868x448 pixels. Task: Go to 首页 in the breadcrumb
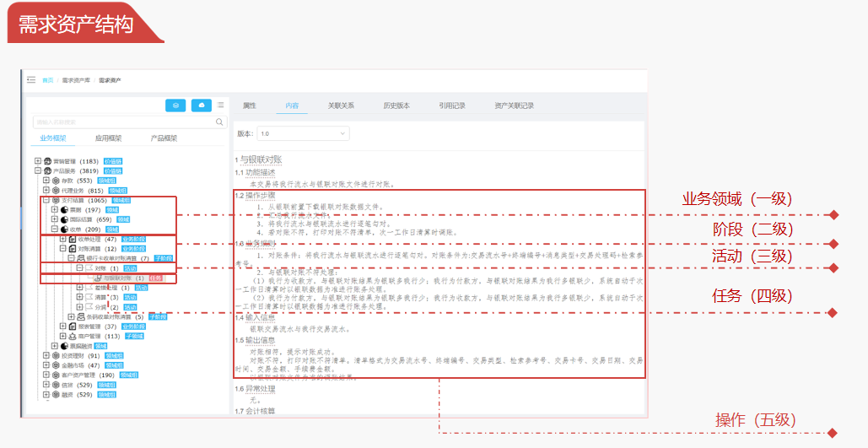(x=48, y=80)
